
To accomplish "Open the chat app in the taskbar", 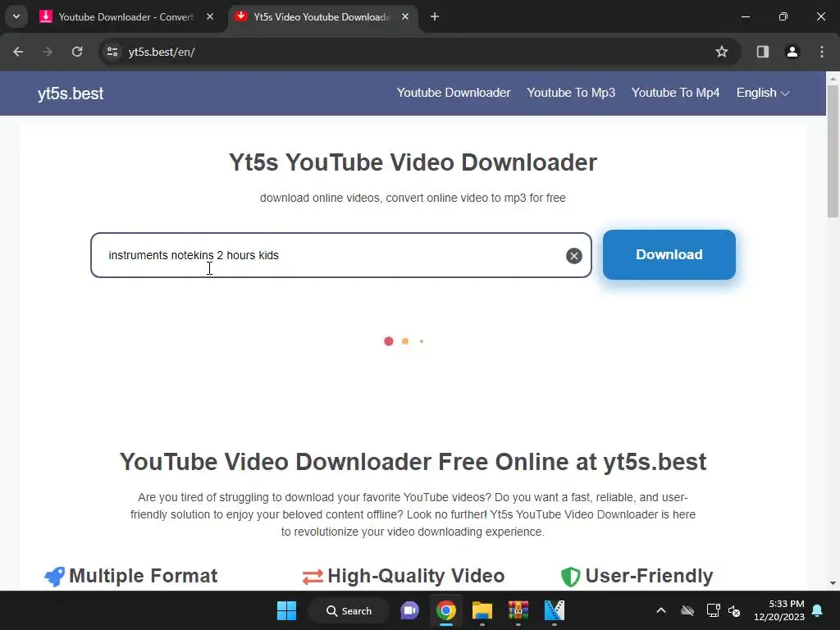I will [x=410, y=610].
